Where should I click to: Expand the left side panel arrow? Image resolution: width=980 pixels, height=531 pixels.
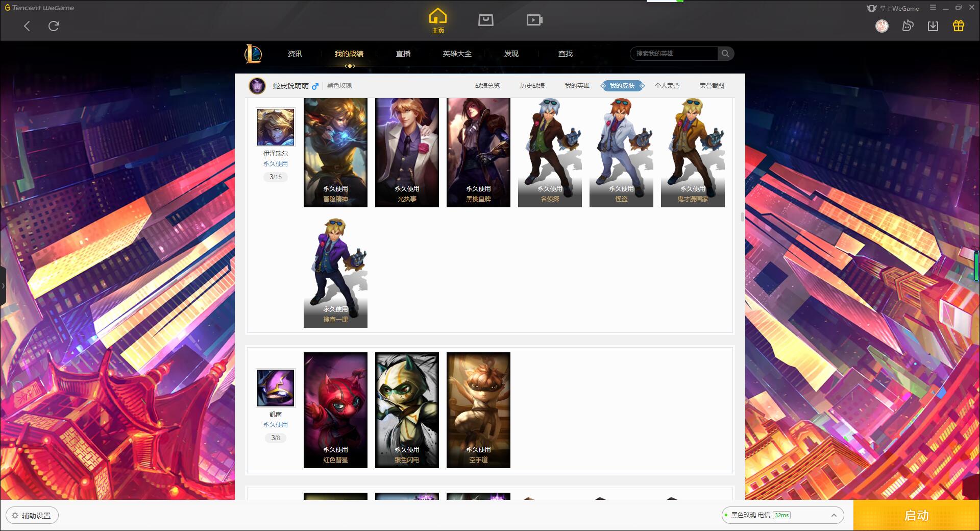(x=3, y=286)
